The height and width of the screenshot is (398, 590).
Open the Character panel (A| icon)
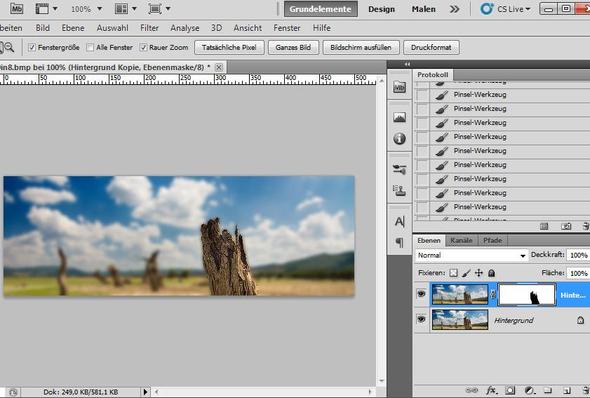point(400,222)
